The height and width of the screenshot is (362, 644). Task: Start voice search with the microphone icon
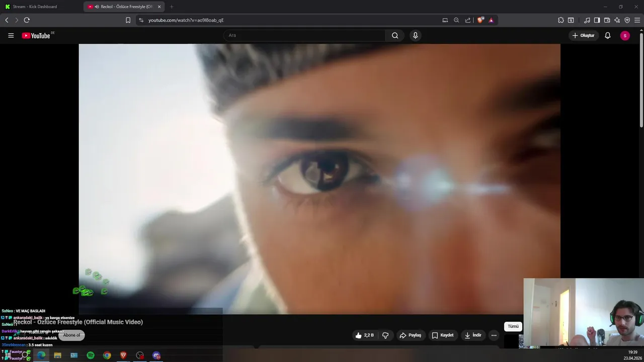tap(415, 35)
